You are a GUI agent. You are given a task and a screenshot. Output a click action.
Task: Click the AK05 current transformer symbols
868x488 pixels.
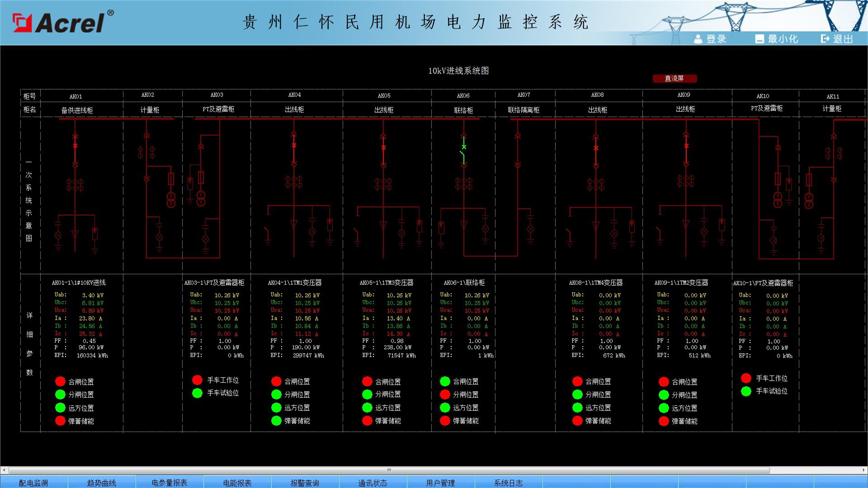click(x=383, y=184)
